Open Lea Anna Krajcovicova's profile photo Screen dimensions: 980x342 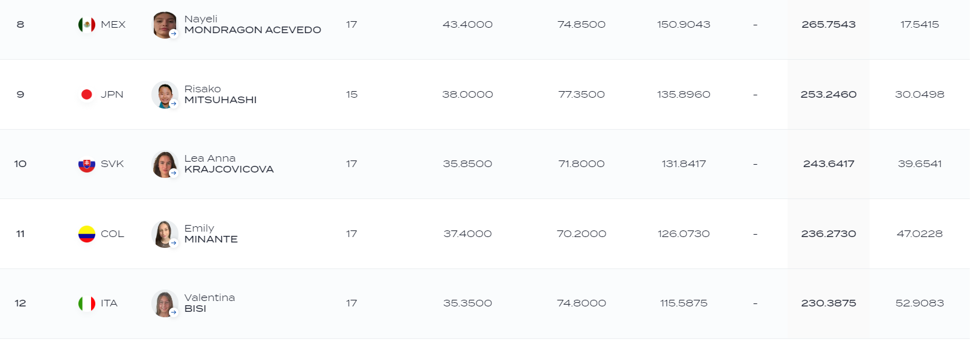[x=164, y=164]
